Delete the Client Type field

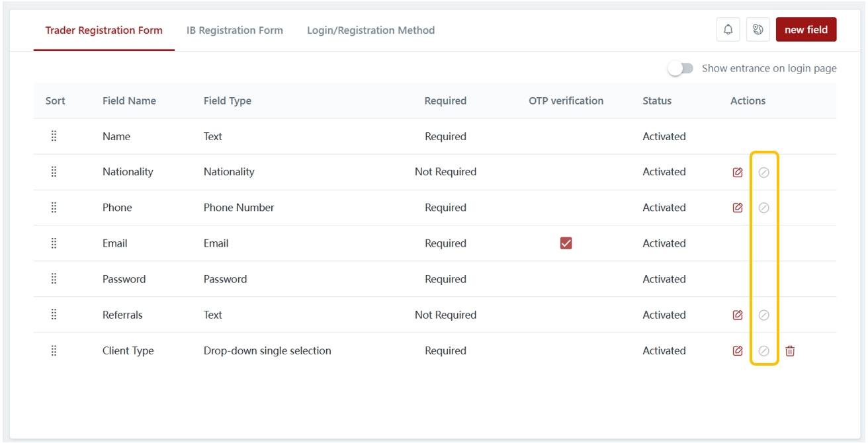pyautogui.click(x=790, y=351)
